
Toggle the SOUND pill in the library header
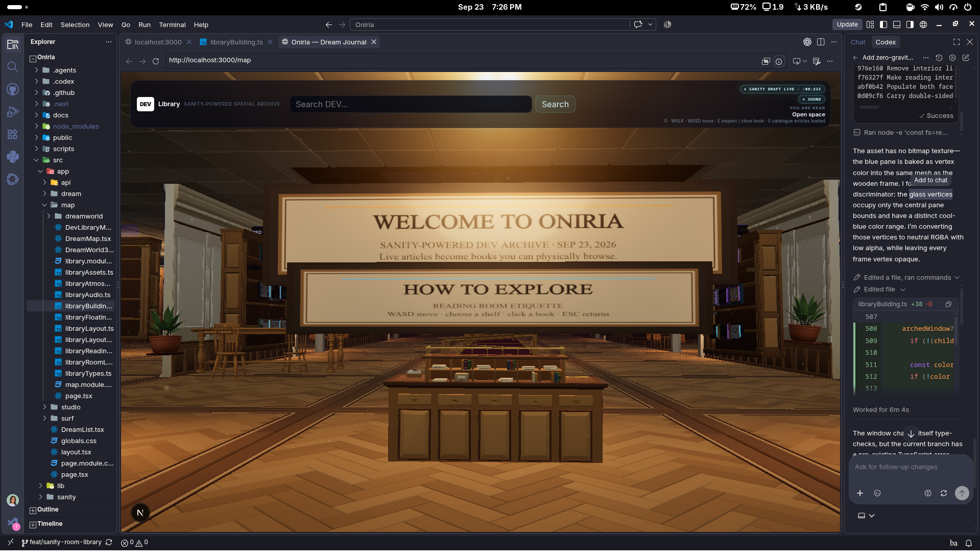812,100
